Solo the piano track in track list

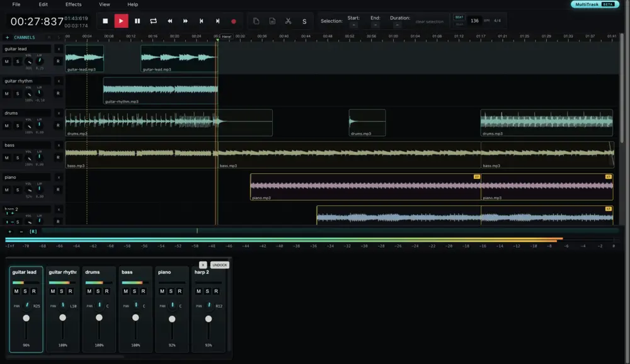[17, 190]
